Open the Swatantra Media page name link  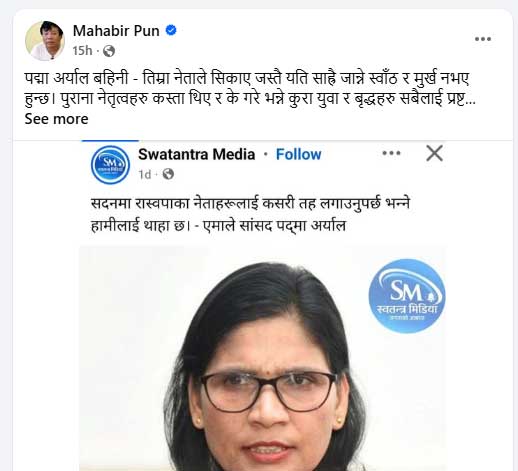(x=197, y=154)
